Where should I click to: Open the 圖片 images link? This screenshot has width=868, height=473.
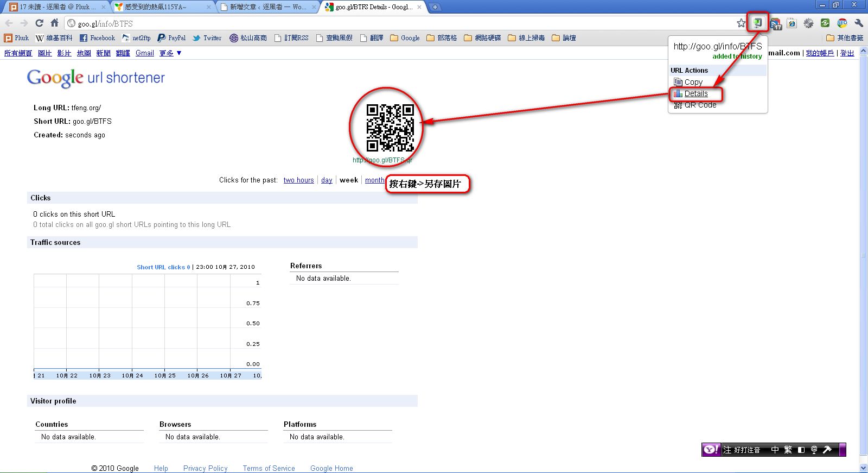[44, 53]
